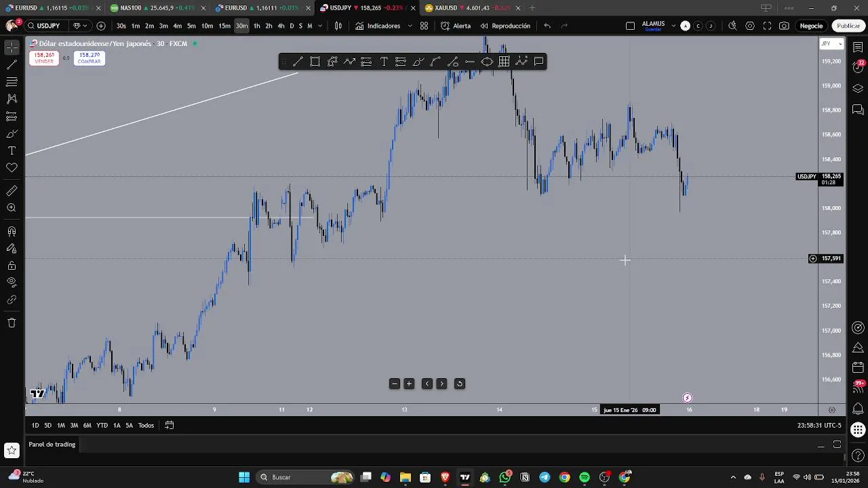Click the Publicar button
Screen dimensions: 868x488
point(848,26)
